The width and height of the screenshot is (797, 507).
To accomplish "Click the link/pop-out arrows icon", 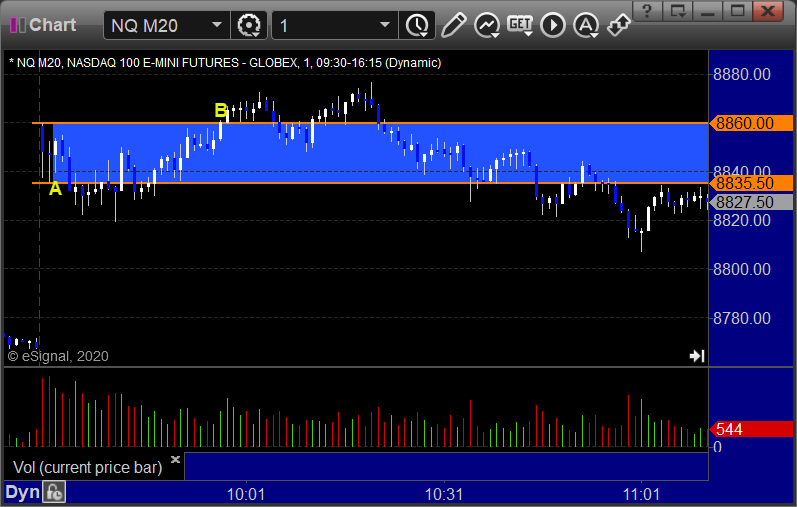I will (619, 25).
